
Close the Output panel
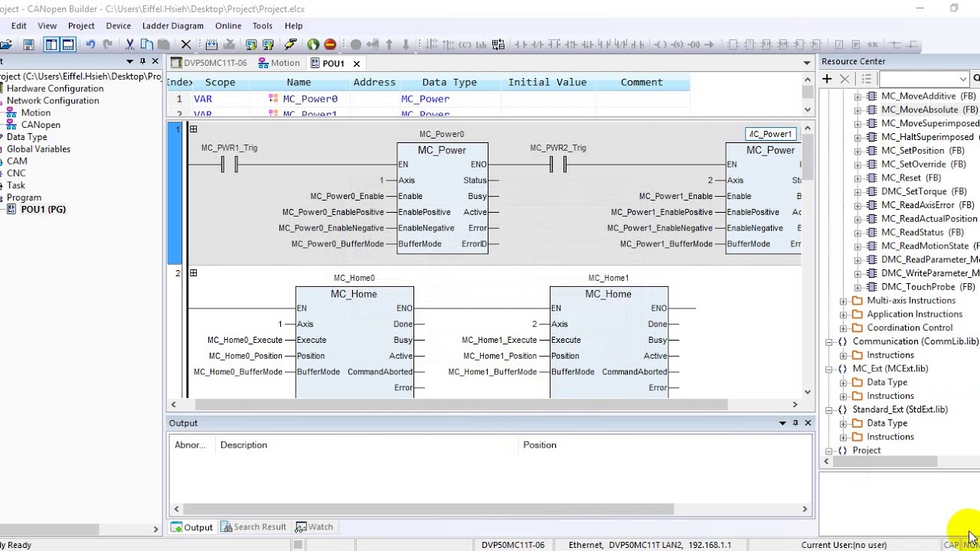click(x=807, y=422)
